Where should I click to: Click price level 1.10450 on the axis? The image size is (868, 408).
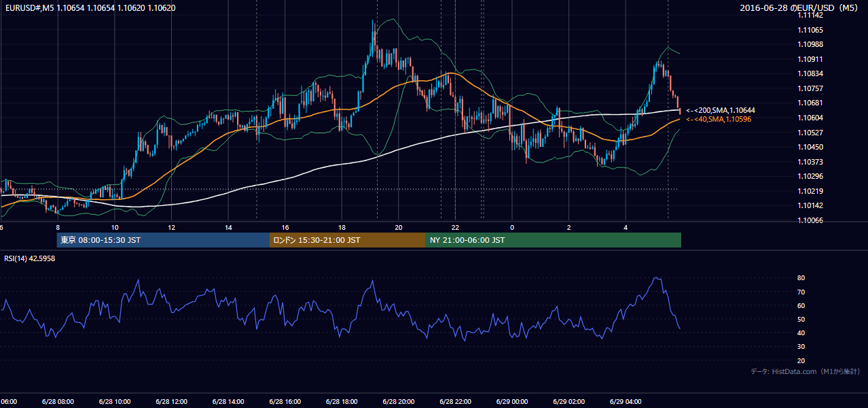tap(811, 147)
